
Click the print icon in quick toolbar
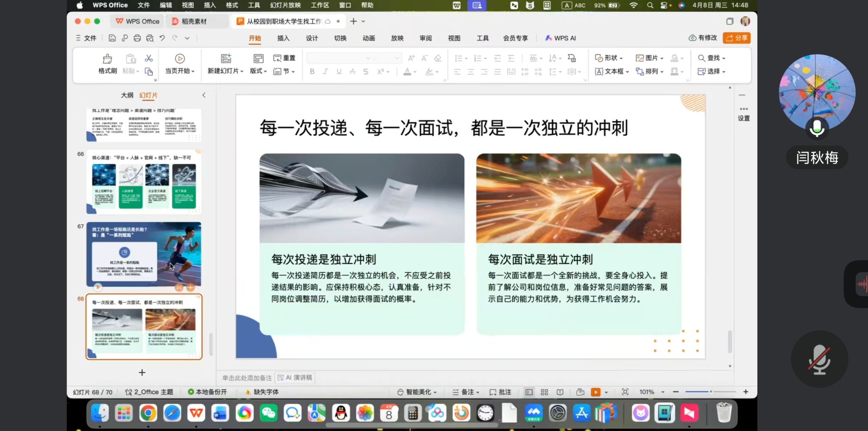(137, 38)
